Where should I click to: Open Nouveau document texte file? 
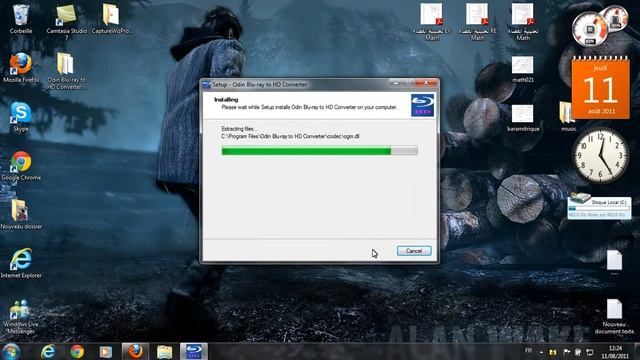pos(614,317)
